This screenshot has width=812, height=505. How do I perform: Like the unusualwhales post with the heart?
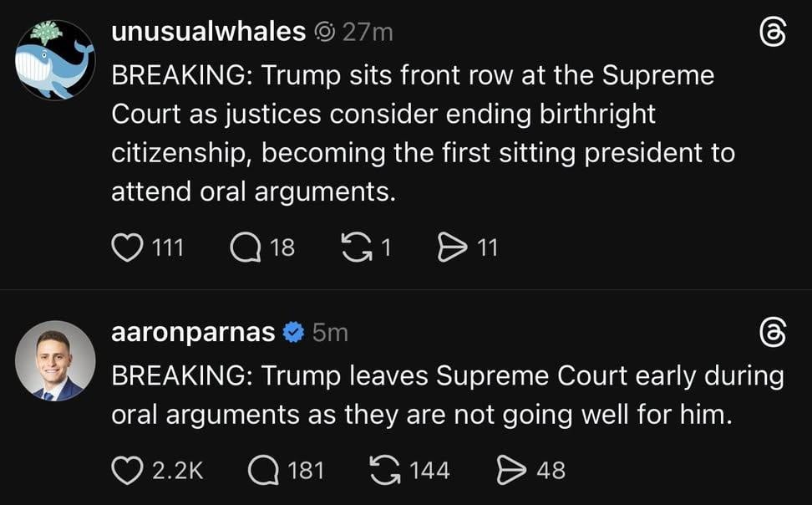127,247
